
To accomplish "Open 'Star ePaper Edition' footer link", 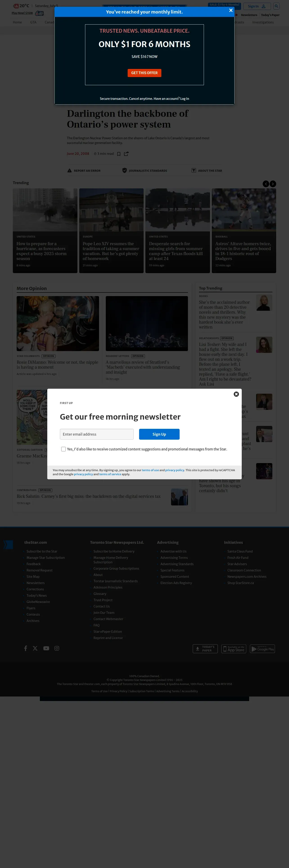I will click(108, 631).
